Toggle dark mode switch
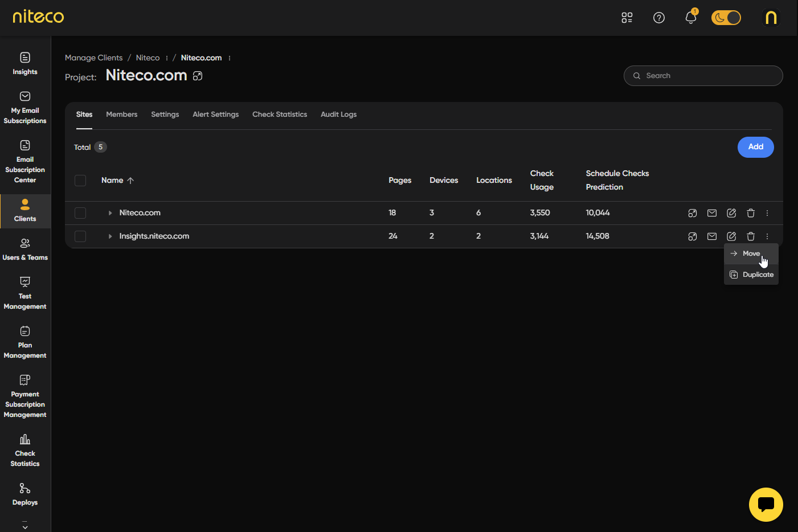Screen dimensions: 798x532 tap(726, 18)
